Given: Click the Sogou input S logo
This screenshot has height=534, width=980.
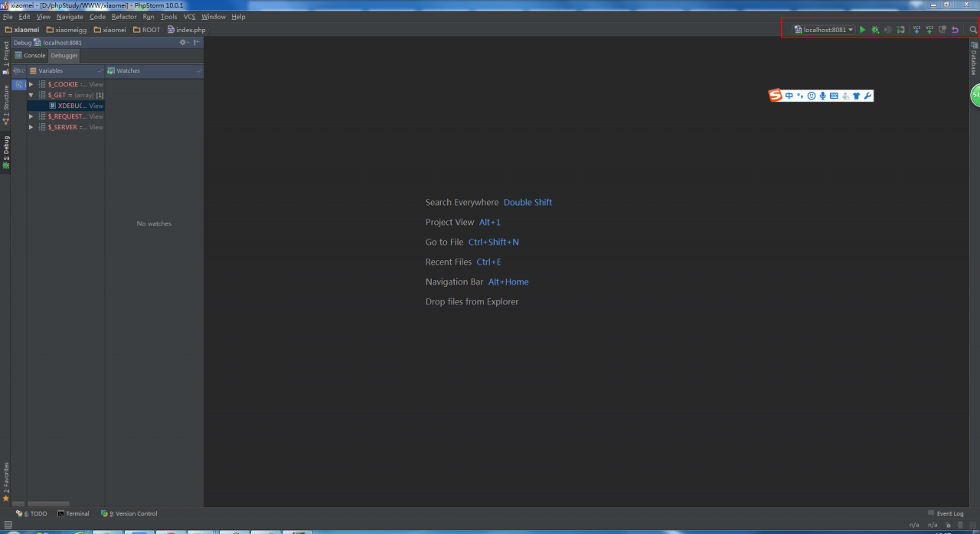Looking at the screenshot, I should 776,96.
